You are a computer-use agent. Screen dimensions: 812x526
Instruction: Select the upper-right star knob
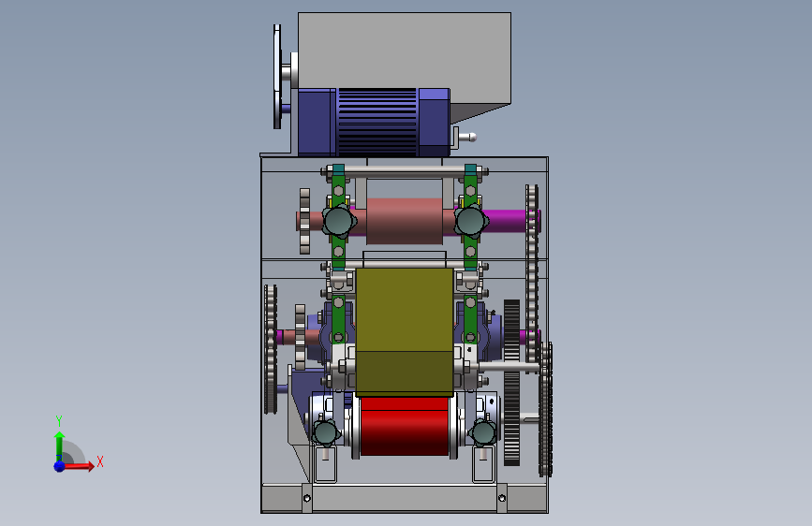[x=471, y=221]
